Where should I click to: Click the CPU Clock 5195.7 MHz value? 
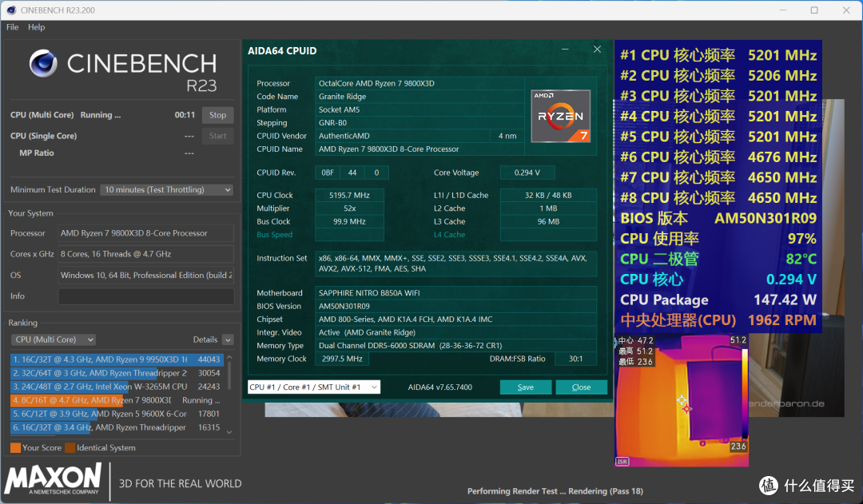coord(349,196)
